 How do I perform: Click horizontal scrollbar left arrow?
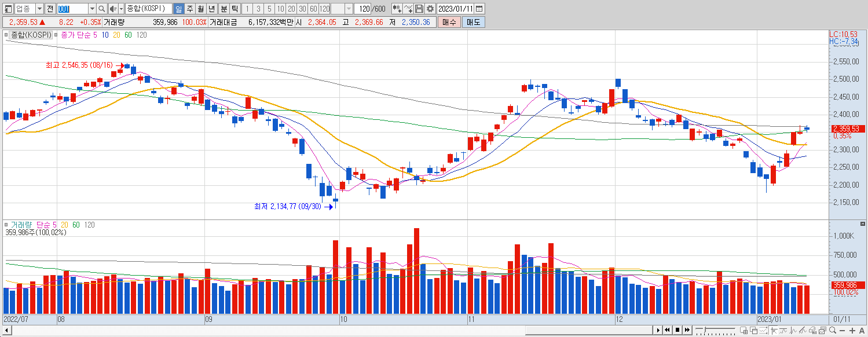tap(7, 330)
